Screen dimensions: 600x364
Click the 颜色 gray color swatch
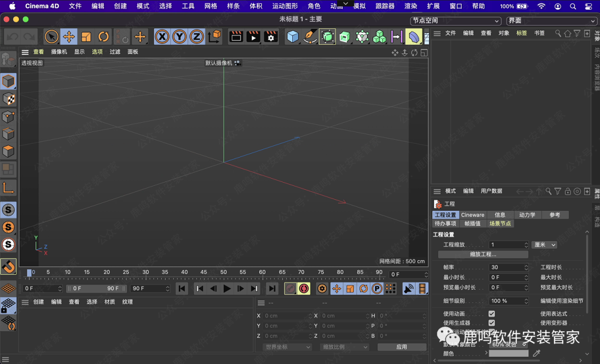508,353
